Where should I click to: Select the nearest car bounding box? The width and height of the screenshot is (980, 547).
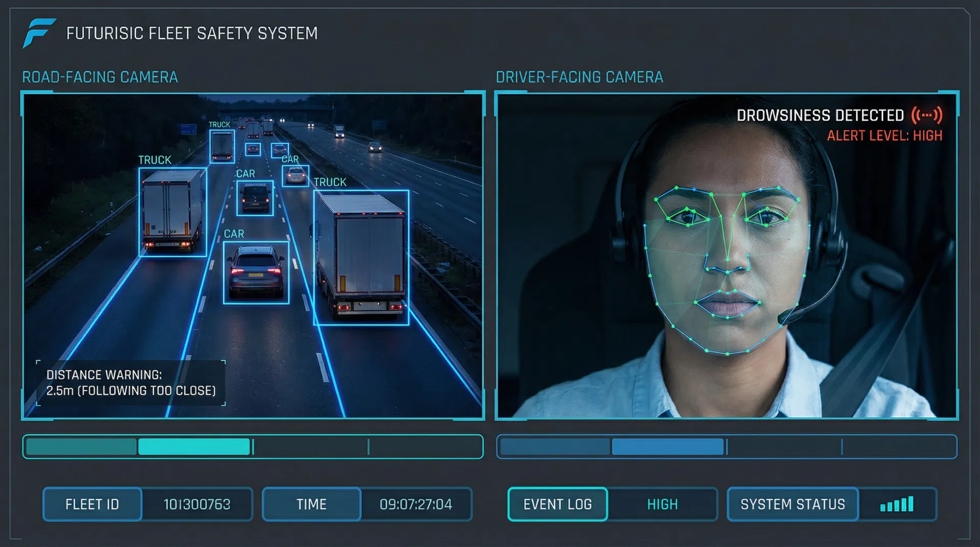point(256,272)
